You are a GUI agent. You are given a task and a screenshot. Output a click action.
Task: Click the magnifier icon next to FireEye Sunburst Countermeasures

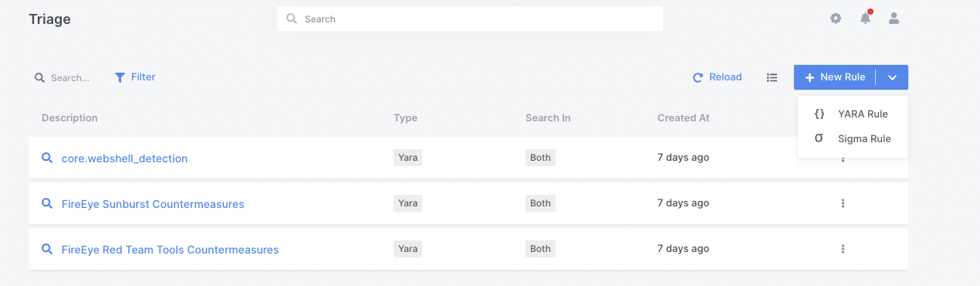point(47,203)
